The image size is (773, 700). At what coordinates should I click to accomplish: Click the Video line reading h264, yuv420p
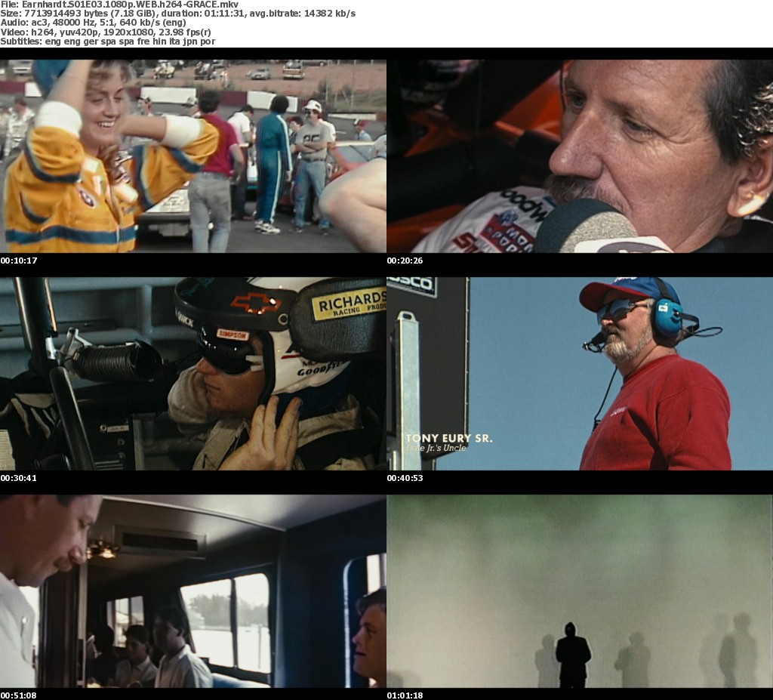106,32
